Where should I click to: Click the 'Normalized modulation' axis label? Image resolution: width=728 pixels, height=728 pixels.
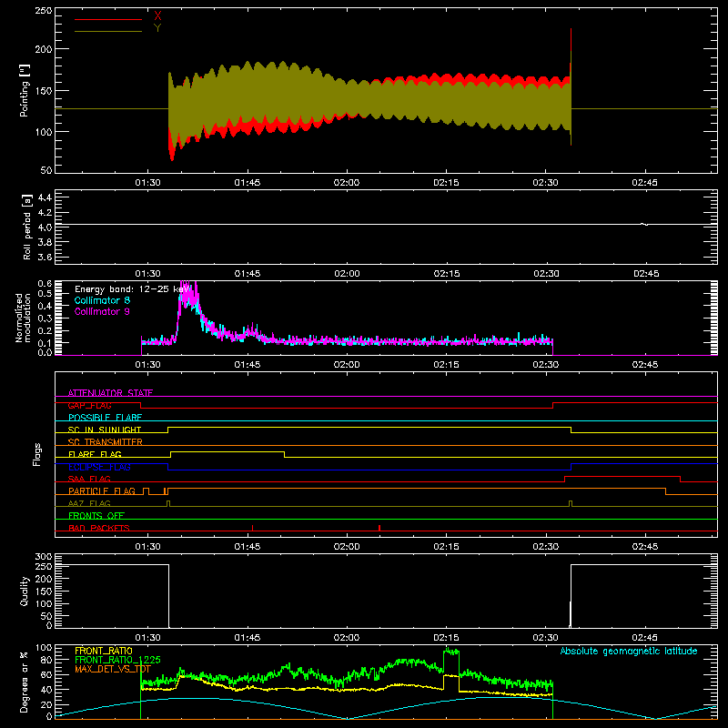(23, 318)
